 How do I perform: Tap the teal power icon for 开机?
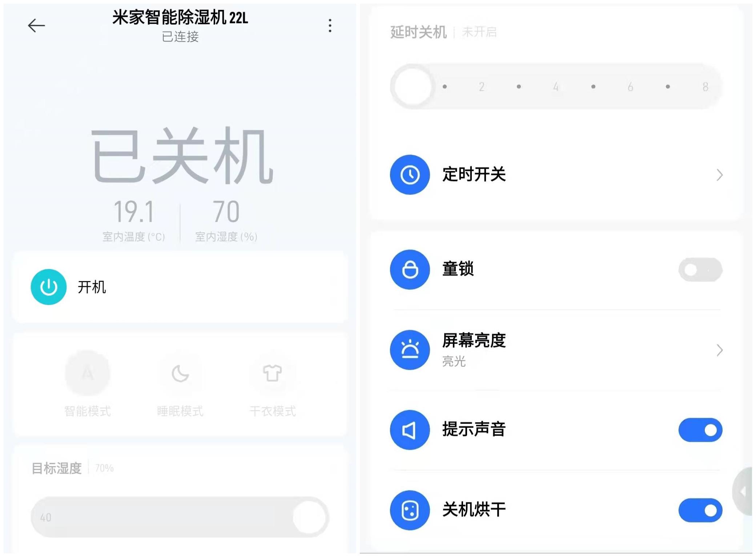(x=48, y=287)
